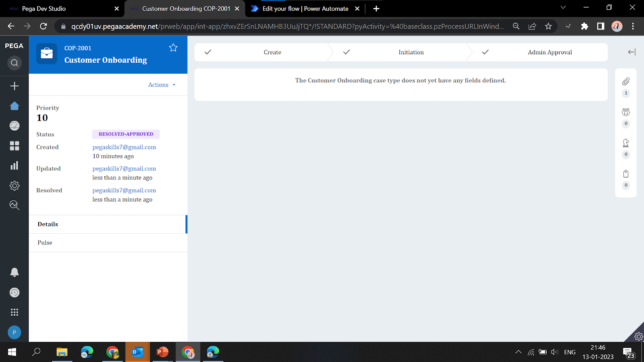Open the Recents clock icon
The height and width of the screenshot is (362, 644).
click(x=14, y=292)
